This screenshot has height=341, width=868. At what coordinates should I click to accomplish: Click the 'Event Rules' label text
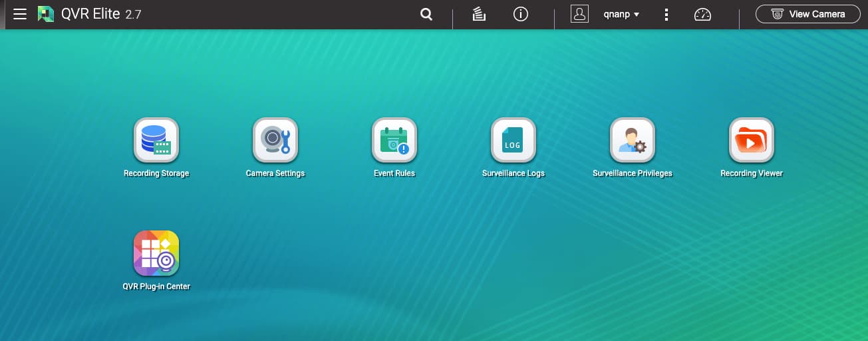click(394, 173)
